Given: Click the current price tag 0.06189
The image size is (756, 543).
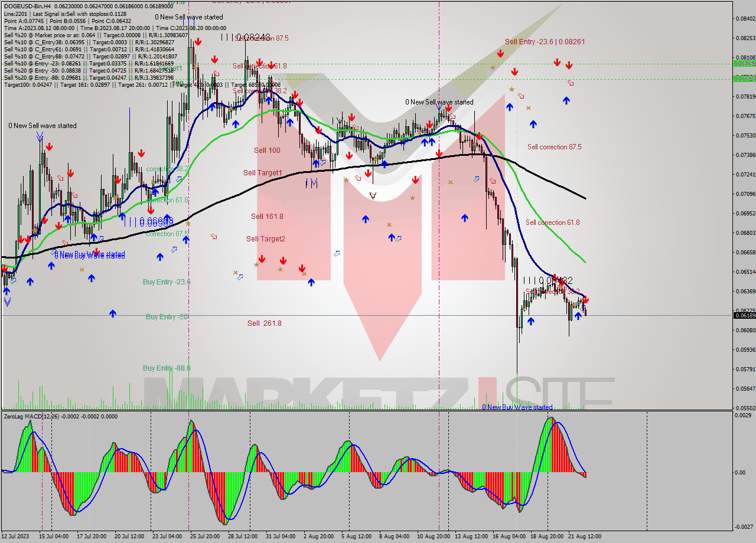Looking at the screenshot, I should coord(744,316).
